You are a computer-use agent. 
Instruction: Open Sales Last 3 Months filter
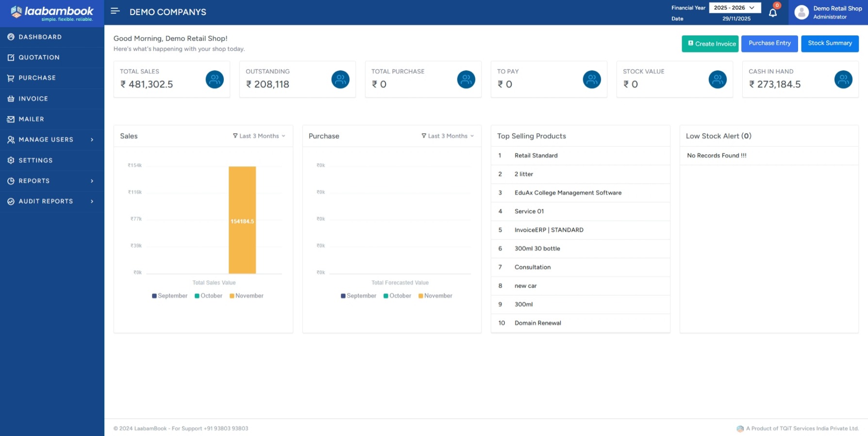pos(259,136)
